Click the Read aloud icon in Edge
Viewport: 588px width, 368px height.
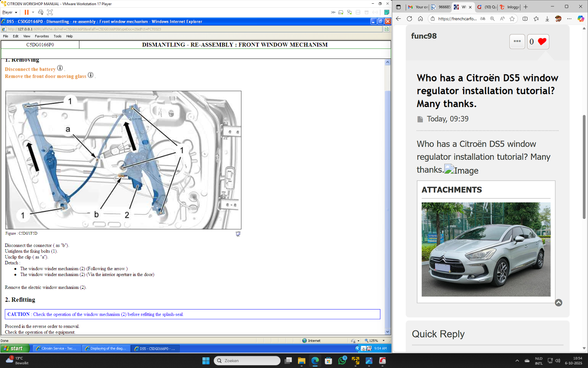[x=502, y=19]
